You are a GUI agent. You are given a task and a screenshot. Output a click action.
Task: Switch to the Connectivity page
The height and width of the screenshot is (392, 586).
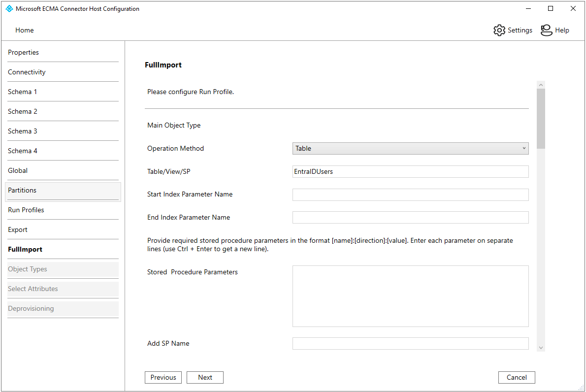(27, 72)
